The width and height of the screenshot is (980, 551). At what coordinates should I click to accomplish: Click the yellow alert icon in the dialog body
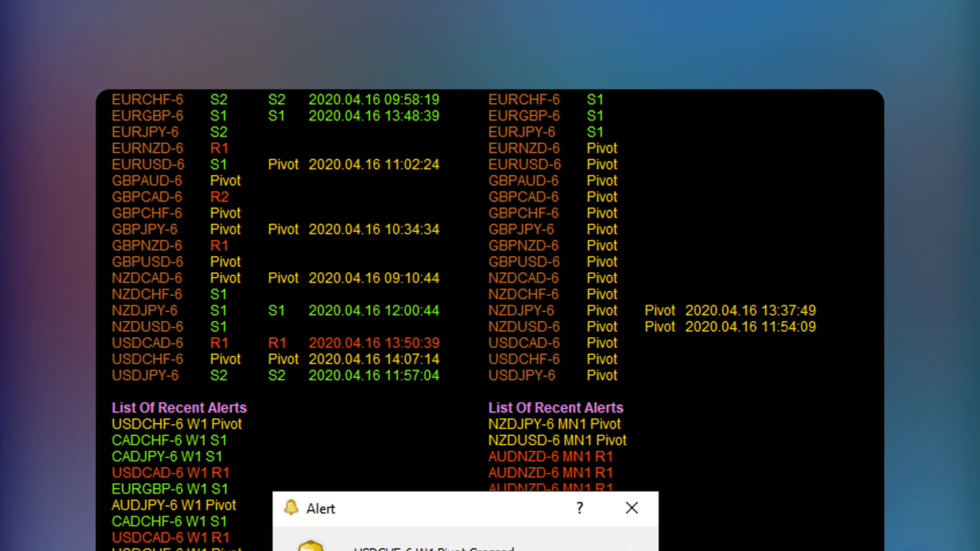[x=310, y=546]
